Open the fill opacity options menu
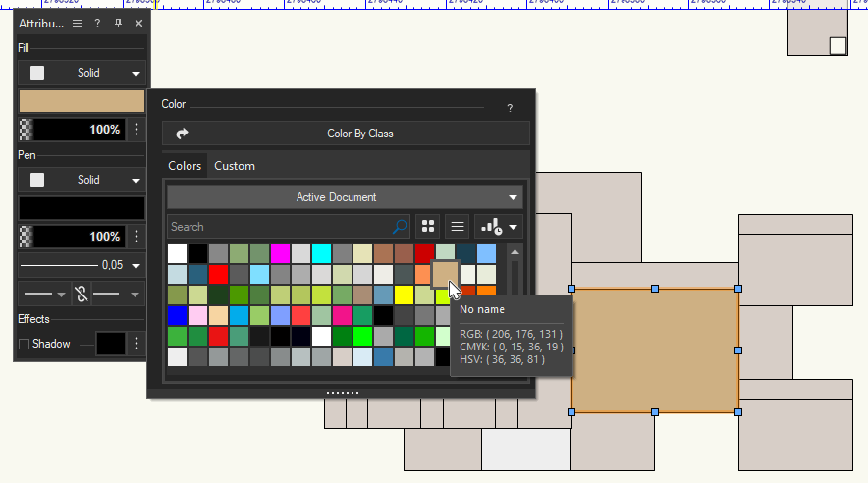The width and height of the screenshot is (868, 483). point(136,129)
